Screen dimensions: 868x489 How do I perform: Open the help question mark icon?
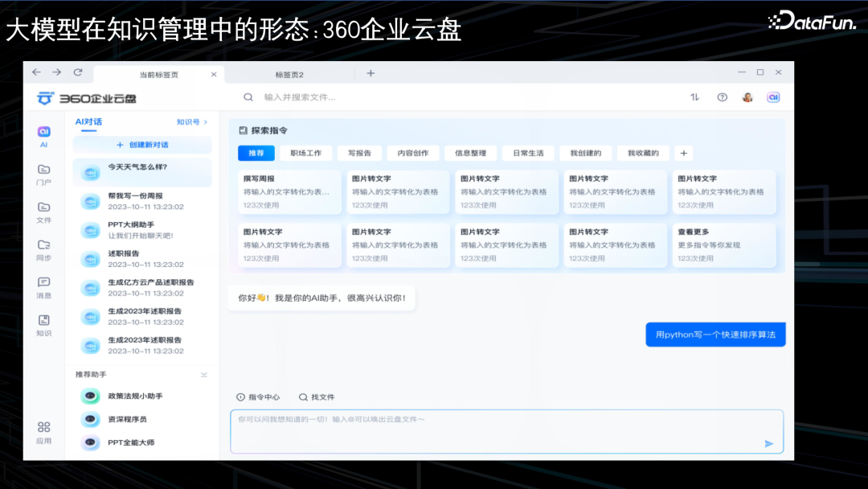tap(721, 97)
